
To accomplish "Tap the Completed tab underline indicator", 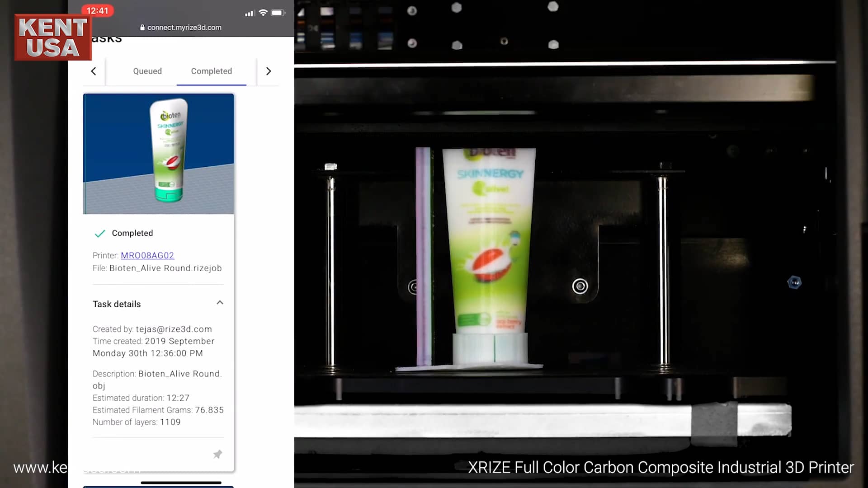I will 212,84.
